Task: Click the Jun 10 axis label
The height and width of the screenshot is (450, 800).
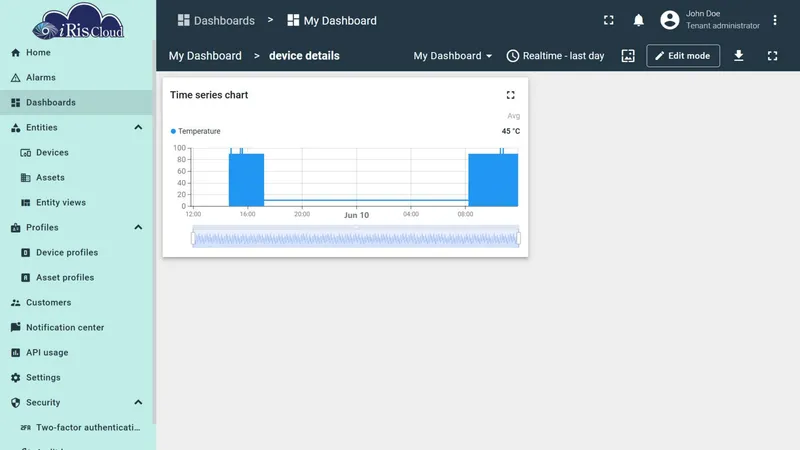Action: tap(356, 215)
